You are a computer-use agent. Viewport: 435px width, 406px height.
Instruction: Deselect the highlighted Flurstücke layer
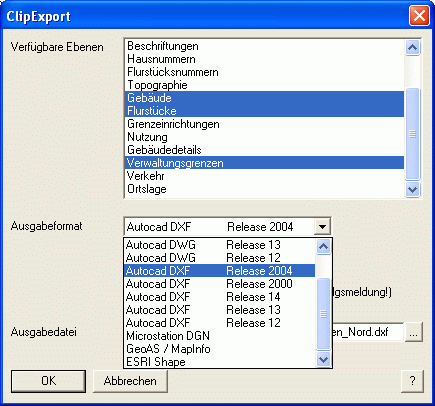coord(264,111)
